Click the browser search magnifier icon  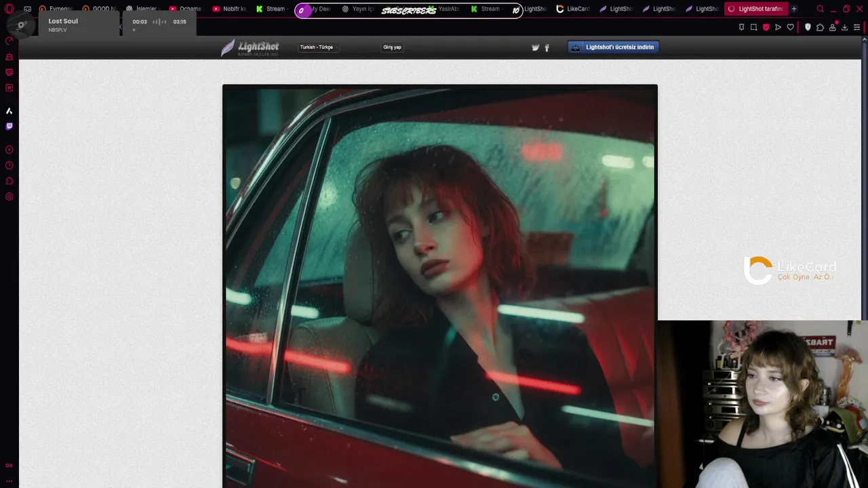(820, 9)
